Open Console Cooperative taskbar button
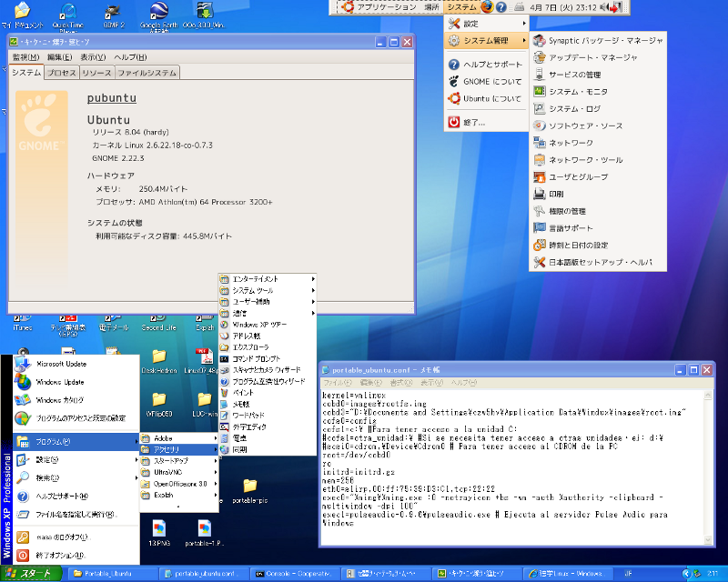 point(295,574)
